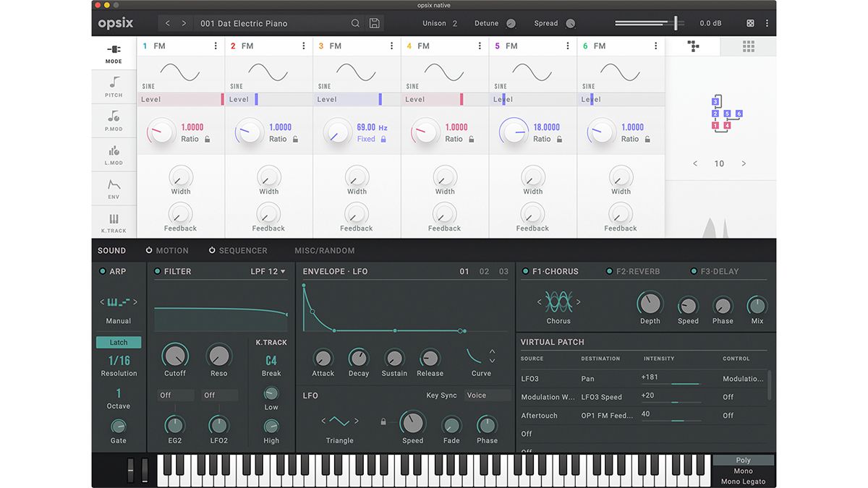Click operator 1 FM mode label
Screen dimensions: 868x488
click(x=160, y=46)
